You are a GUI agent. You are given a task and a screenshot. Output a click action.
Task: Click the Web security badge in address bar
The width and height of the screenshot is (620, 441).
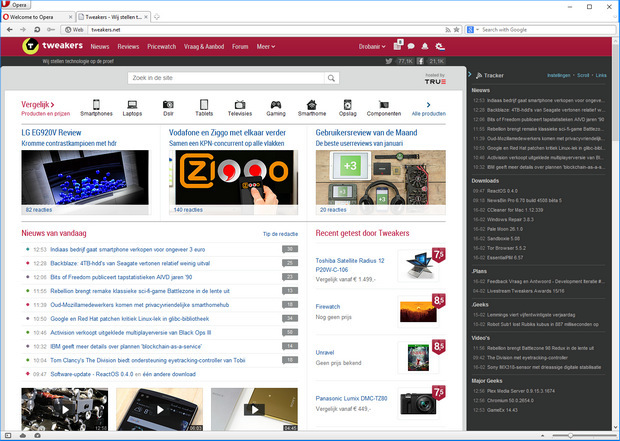click(74, 30)
